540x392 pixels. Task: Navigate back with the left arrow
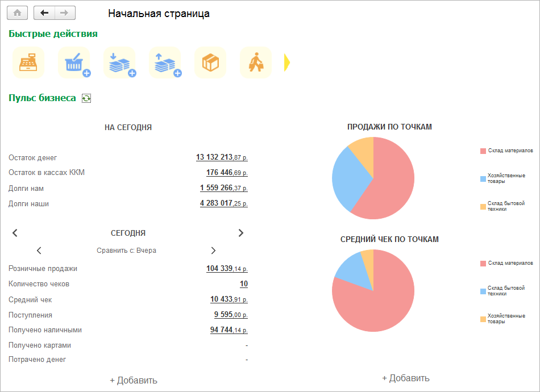(x=44, y=13)
